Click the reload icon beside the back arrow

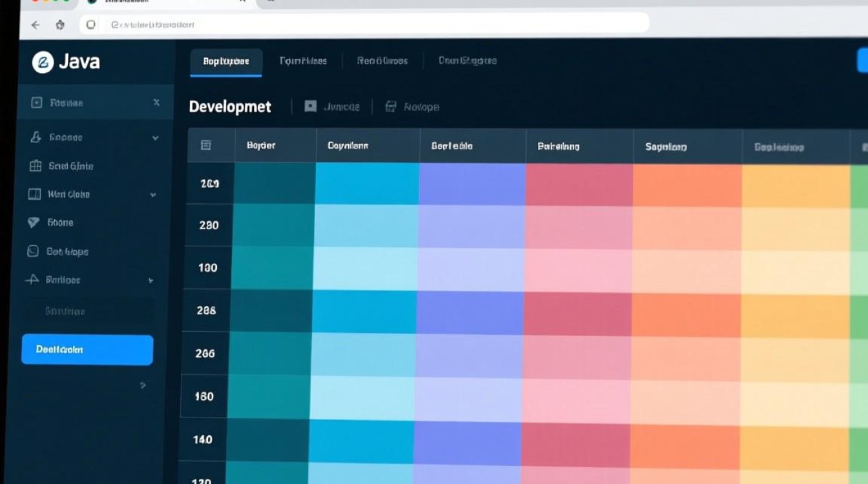60,25
